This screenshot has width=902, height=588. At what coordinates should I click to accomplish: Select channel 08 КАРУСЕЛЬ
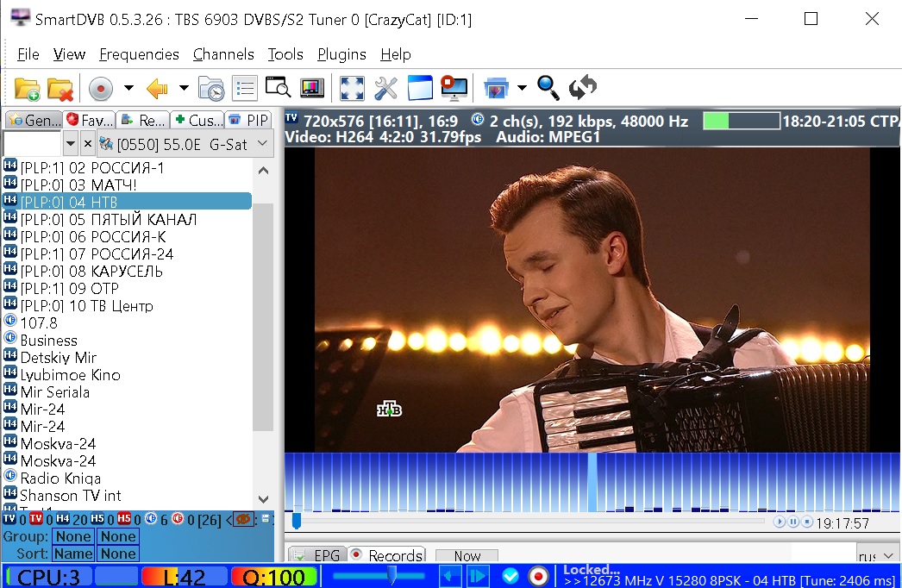point(127,271)
